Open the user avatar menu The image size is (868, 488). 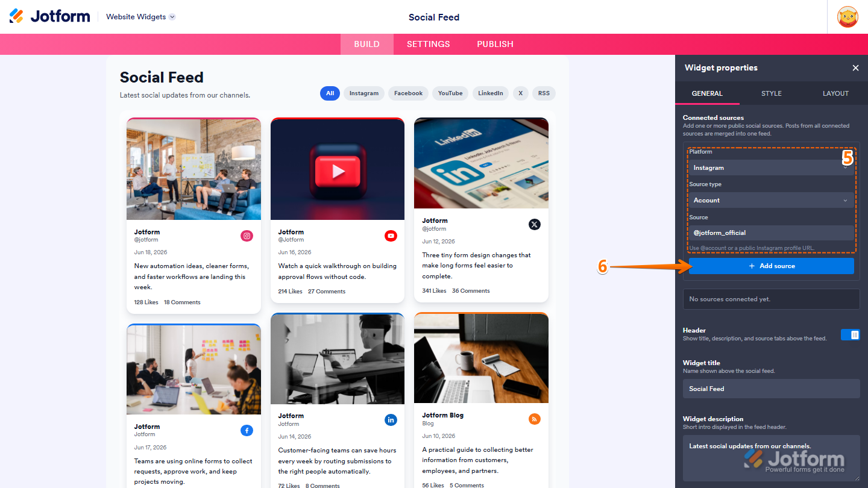tap(848, 16)
